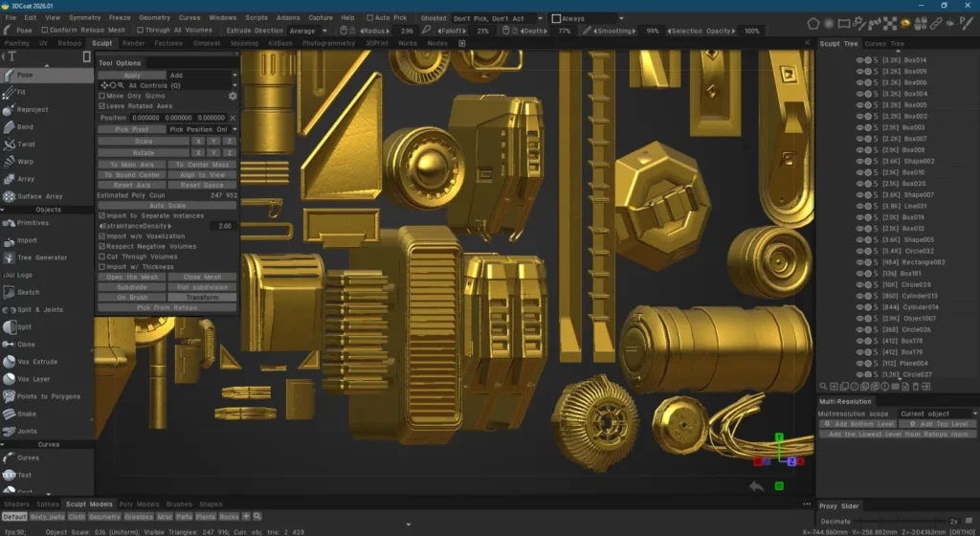Open Tool Options gear settings
The width and height of the screenshot is (980, 536).
coord(232,96)
